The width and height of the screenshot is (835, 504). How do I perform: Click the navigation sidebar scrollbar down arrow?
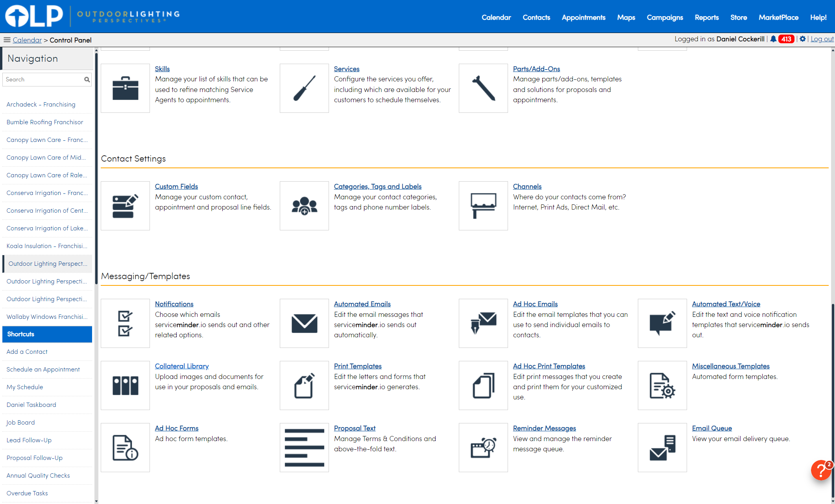[x=96, y=501]
